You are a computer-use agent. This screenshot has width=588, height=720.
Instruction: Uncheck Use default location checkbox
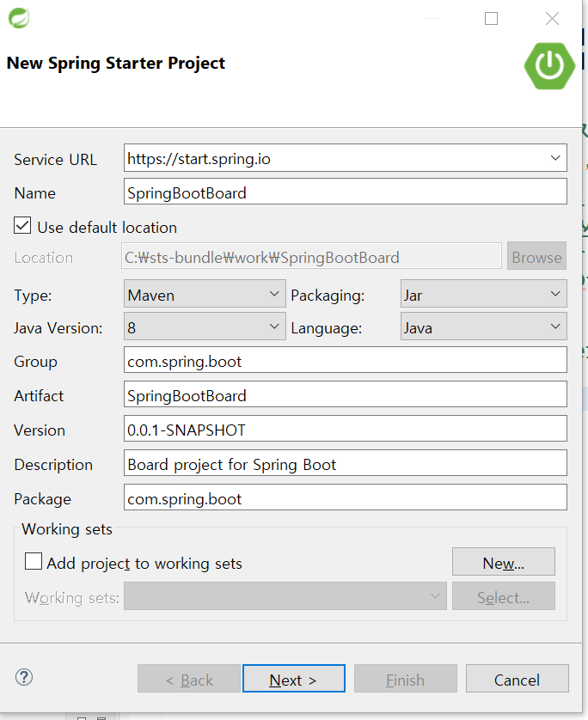click(x=22, y=226)
